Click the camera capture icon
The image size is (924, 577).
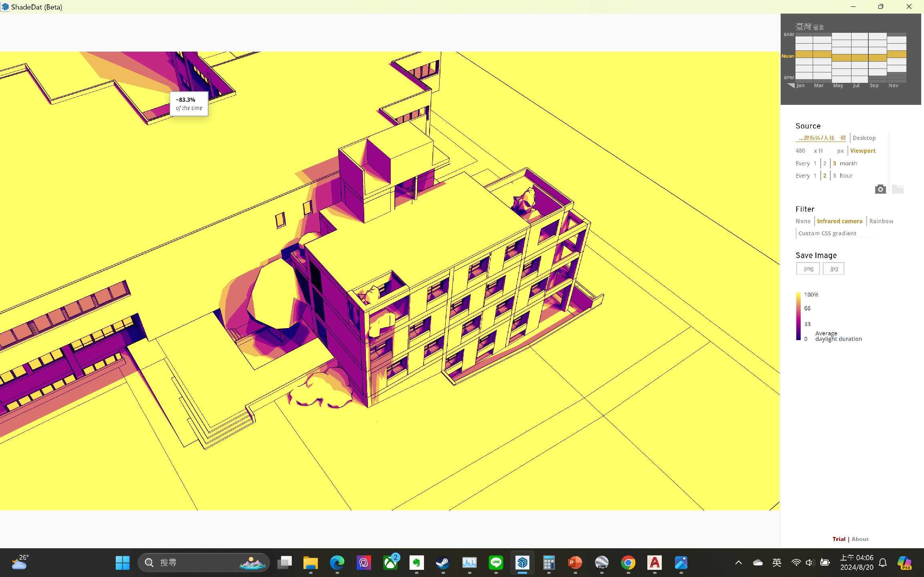880,189
